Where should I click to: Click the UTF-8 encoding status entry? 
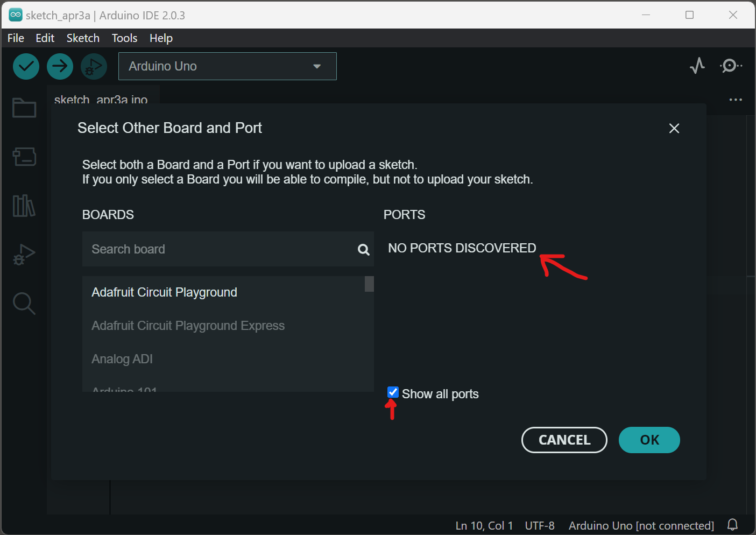pyautogui.click(x=540, y=526)
